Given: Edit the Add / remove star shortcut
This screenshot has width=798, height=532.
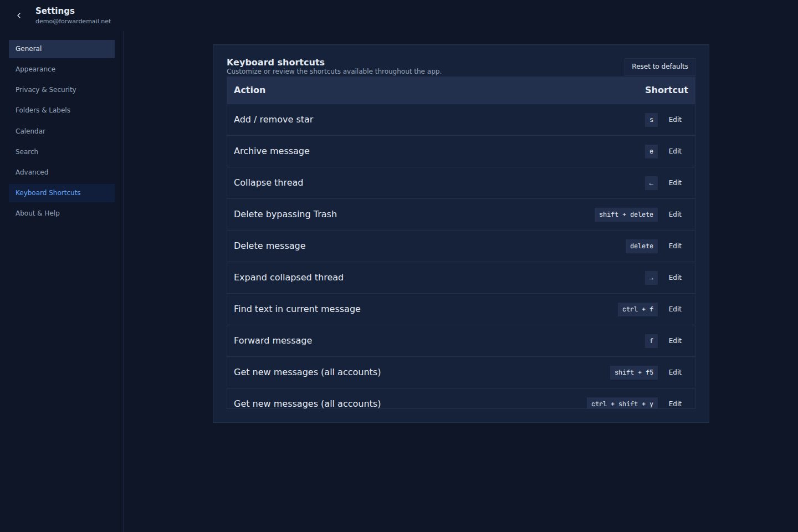Looking at the screenshot, I should pos(675,120).
